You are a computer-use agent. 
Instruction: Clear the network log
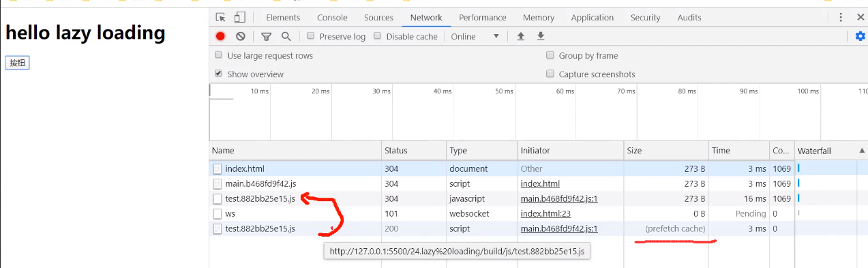[x=240, y=37]
